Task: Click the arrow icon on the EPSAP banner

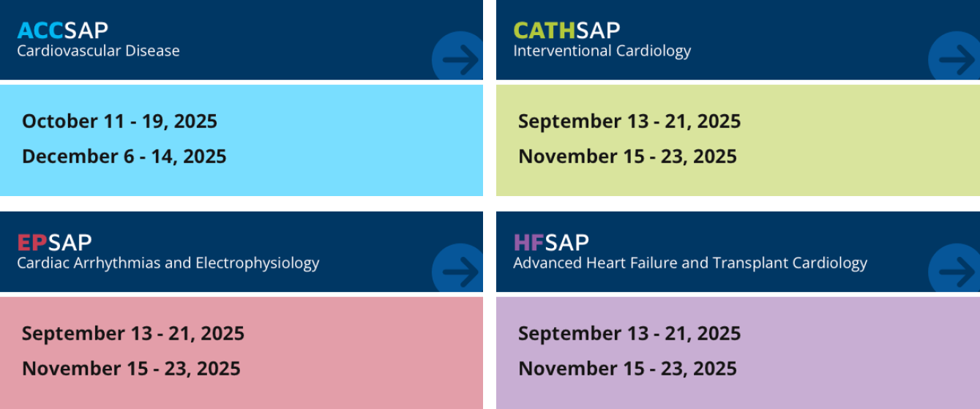Action: pyautogui.click(x=460, y=272)
